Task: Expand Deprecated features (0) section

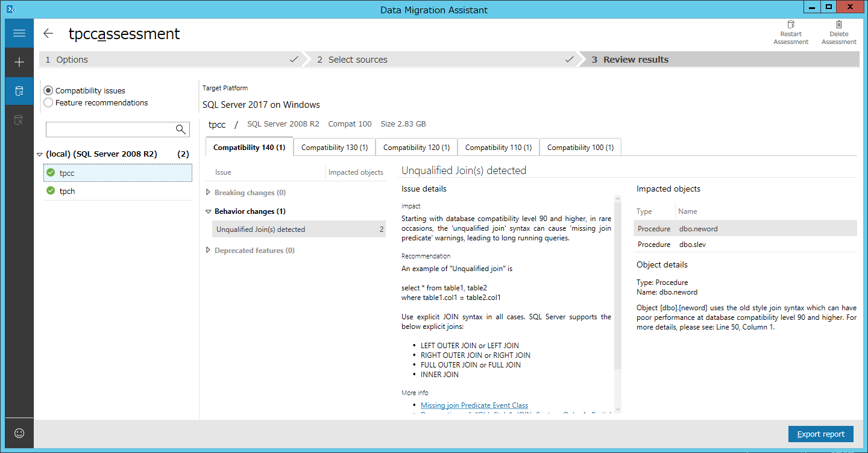Action: click(209, 250)
